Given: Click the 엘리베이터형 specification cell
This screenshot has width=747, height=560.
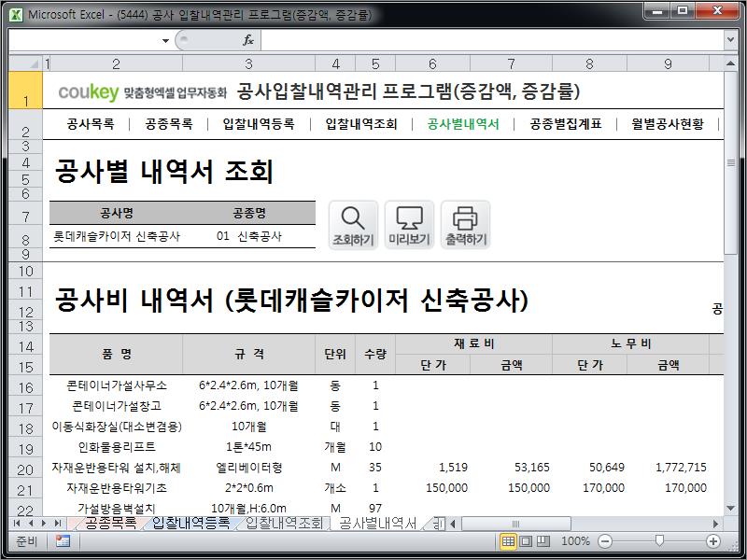Looking at the screenshot, I should click(248, 468).
